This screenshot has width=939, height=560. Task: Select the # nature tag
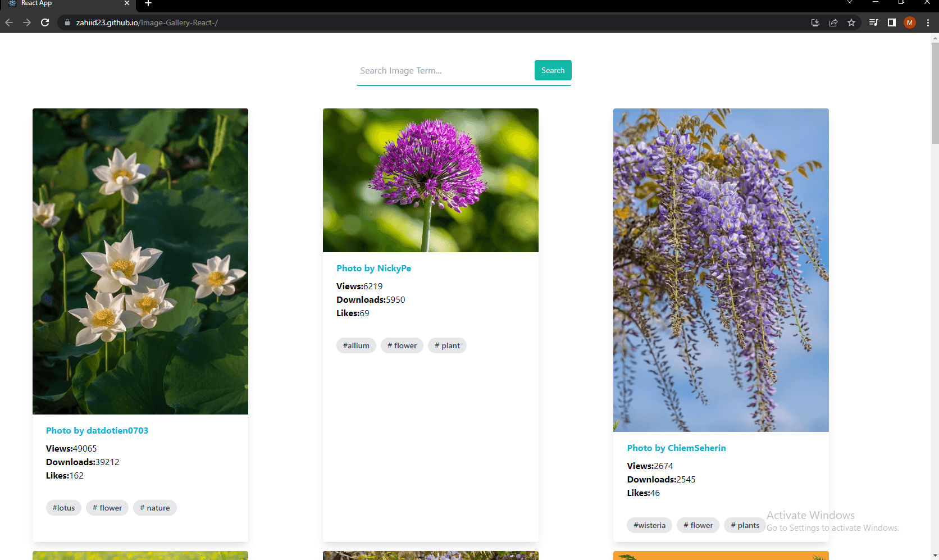[x=155, y=508]
